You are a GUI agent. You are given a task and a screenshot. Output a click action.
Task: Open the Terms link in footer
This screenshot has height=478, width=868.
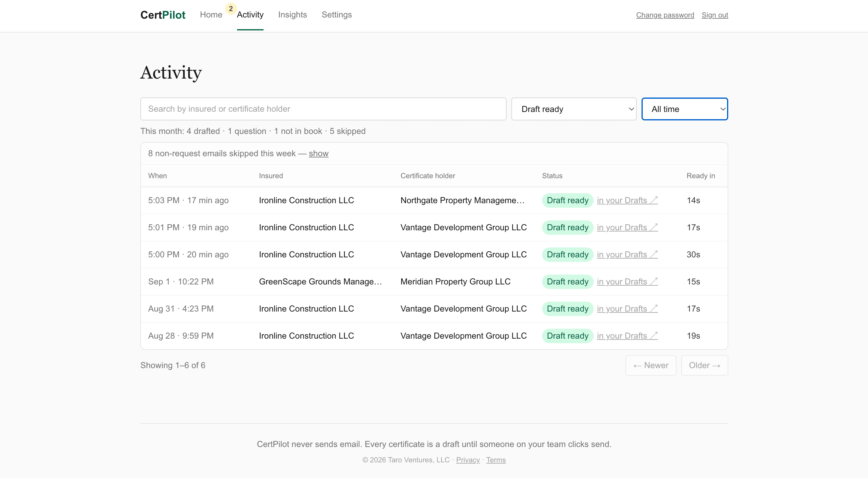pyautogui.click(x=496, y=460)
